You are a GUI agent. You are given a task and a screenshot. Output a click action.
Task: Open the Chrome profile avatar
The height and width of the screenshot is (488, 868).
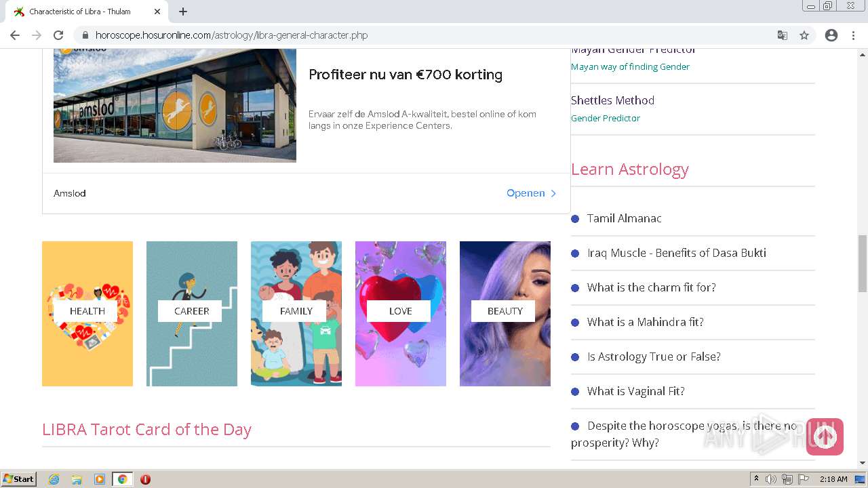tap(831, 35)
